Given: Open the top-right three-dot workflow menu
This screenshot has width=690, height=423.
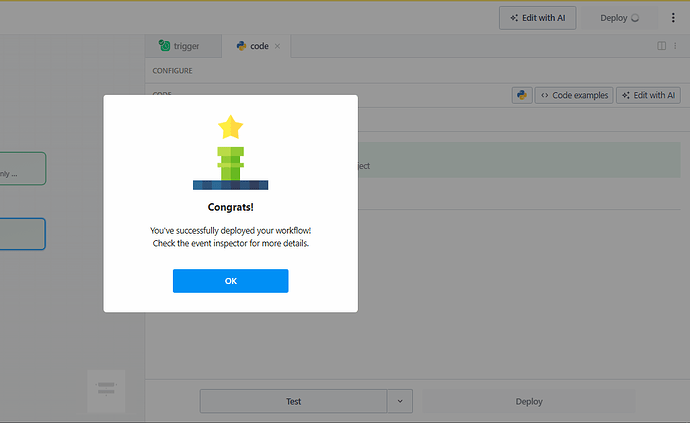Looking at the screenshot, I should coord(673,18).
